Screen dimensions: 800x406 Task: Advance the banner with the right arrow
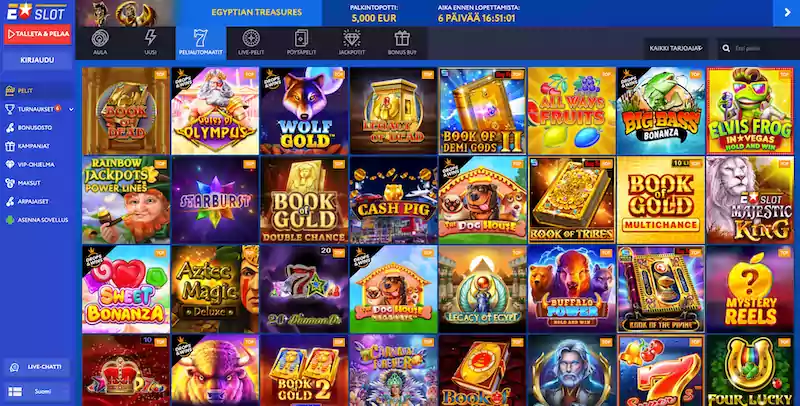[x=786, y=13]
